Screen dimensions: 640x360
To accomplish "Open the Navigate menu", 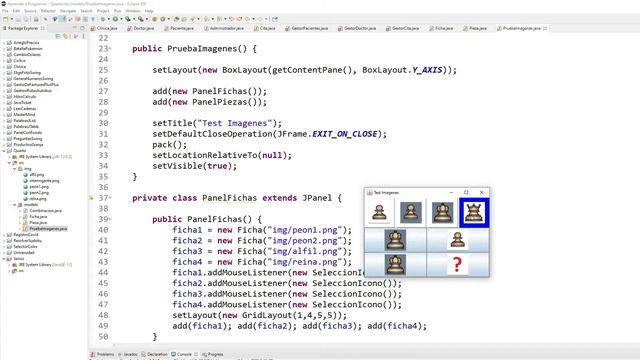I will [68, 11].
